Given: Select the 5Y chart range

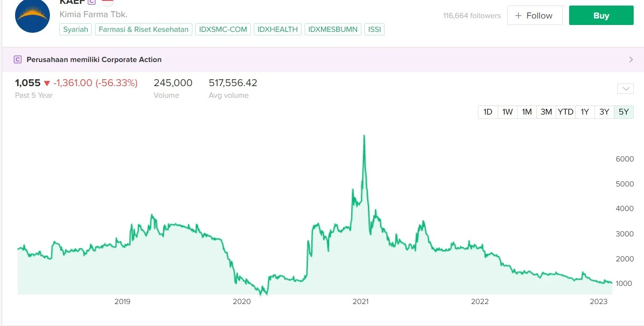Looking at the screenshot, I should pyautogui.click(x=624, y=112).
